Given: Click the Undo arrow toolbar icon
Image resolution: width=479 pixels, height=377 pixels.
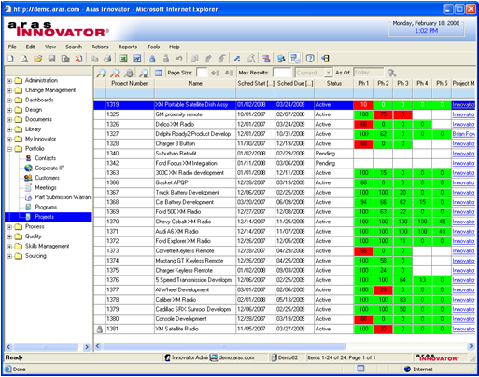Looking at the screenshot, I should [179, 59].
